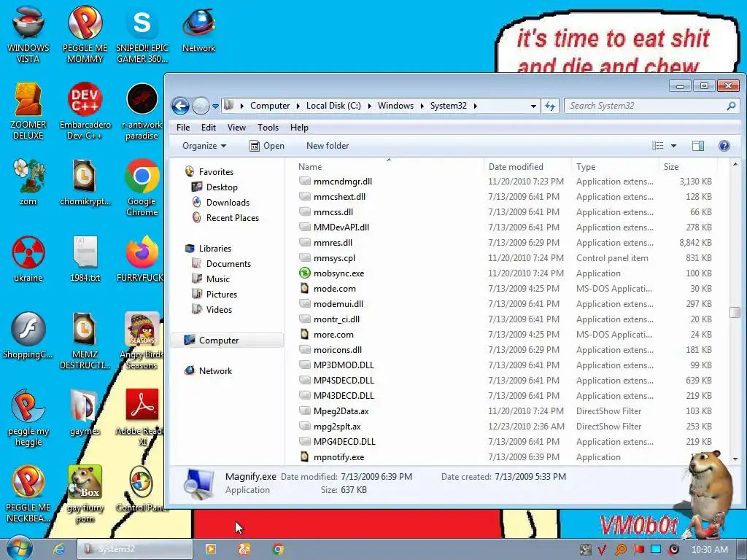This screenshot has width=747, height=560.
Task: Select Recent Places in navigation pane
Action: [225, 217]
